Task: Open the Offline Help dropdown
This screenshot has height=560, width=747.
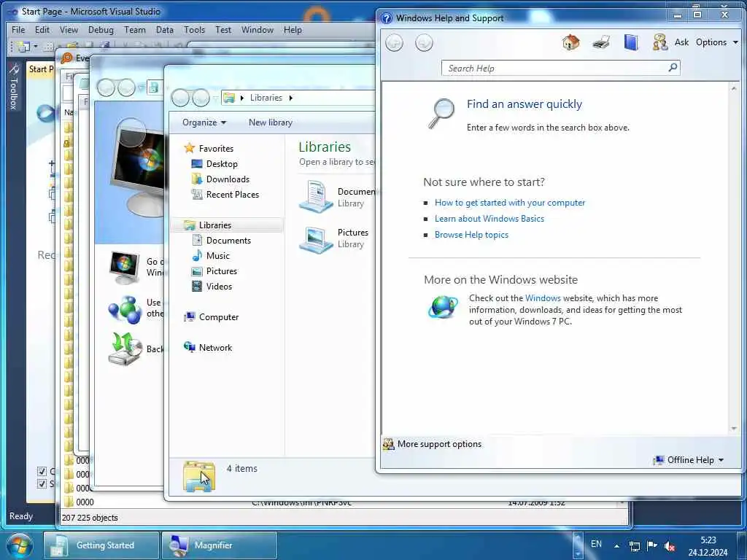Action: (x=689, y=460)
